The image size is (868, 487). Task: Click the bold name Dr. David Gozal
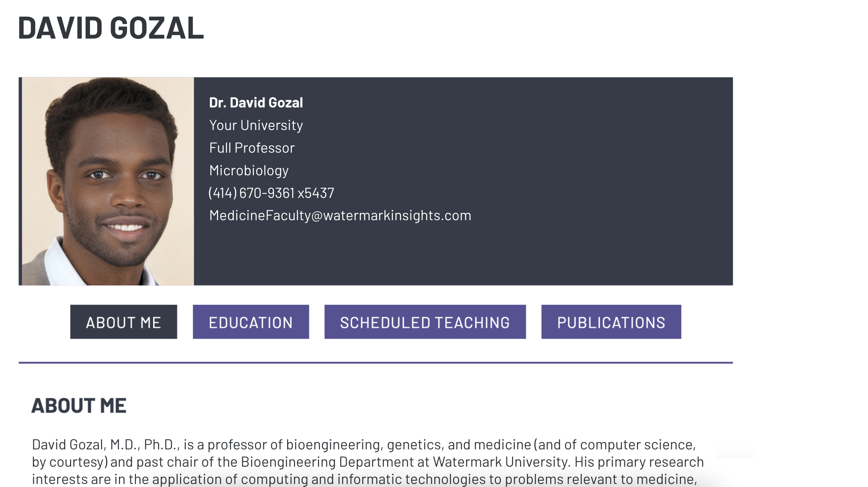click(256, 102)
